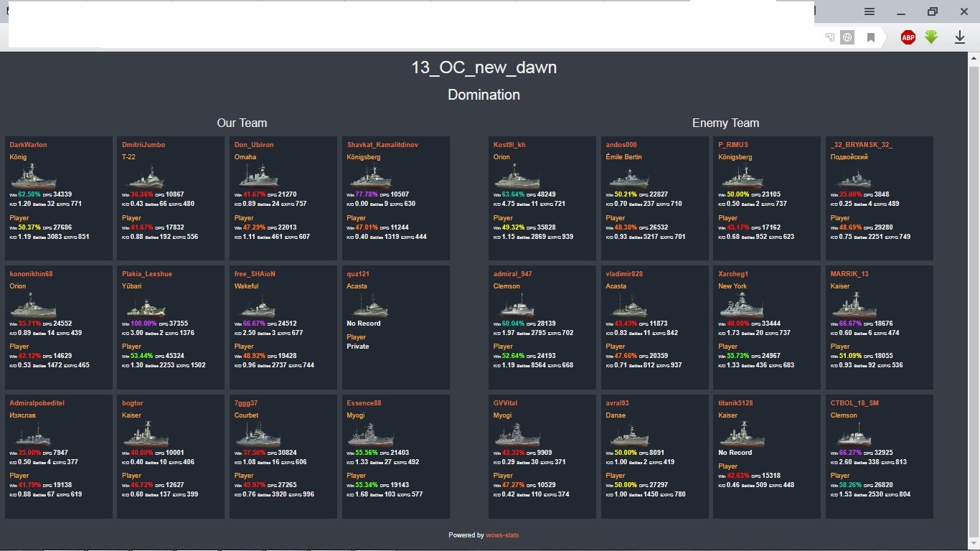Click P_RIMUS's Königsberg ship image
The image size is (980, 551).
(741, 176)
